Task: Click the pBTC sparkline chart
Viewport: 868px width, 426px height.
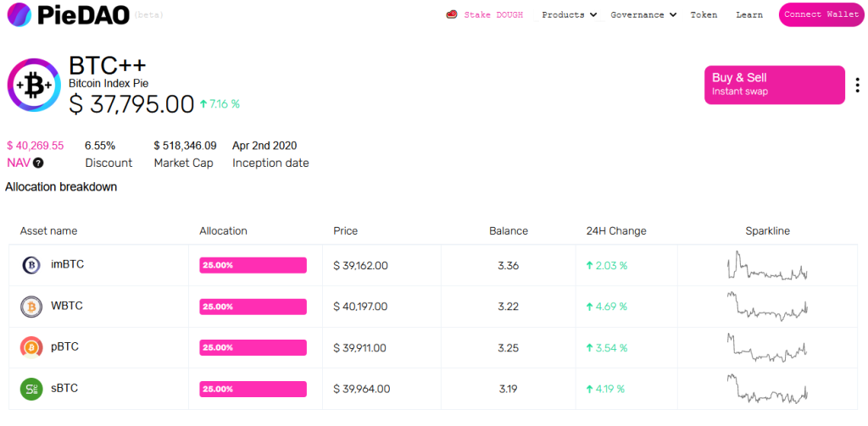Action: tap(767, 347)
